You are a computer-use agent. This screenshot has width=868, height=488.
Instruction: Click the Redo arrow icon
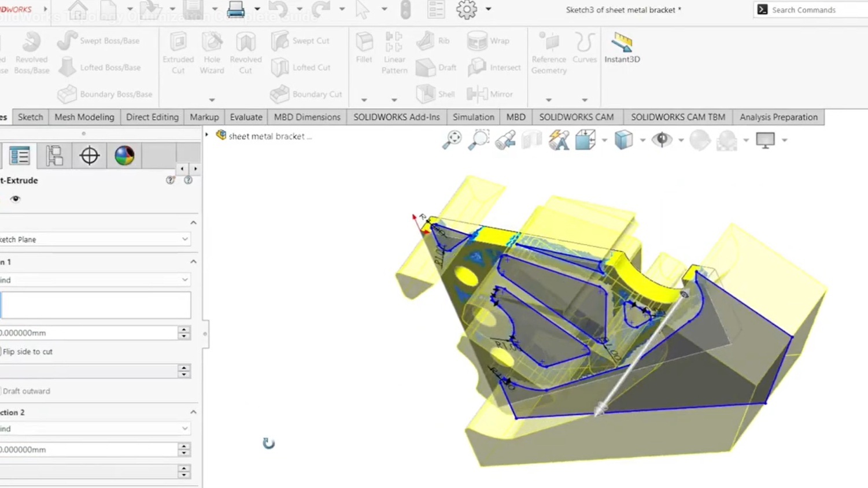coord(321,9)
